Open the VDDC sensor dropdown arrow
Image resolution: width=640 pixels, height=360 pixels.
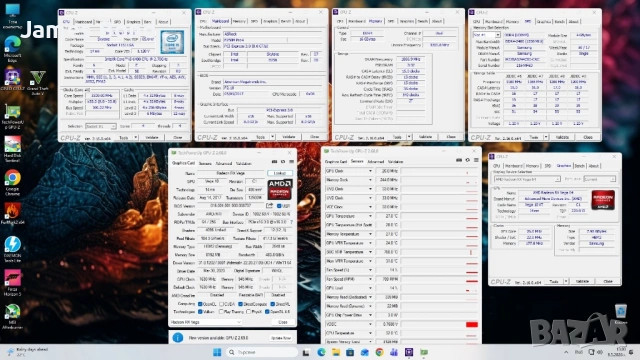pyautogui.click(x=370, y=324)
